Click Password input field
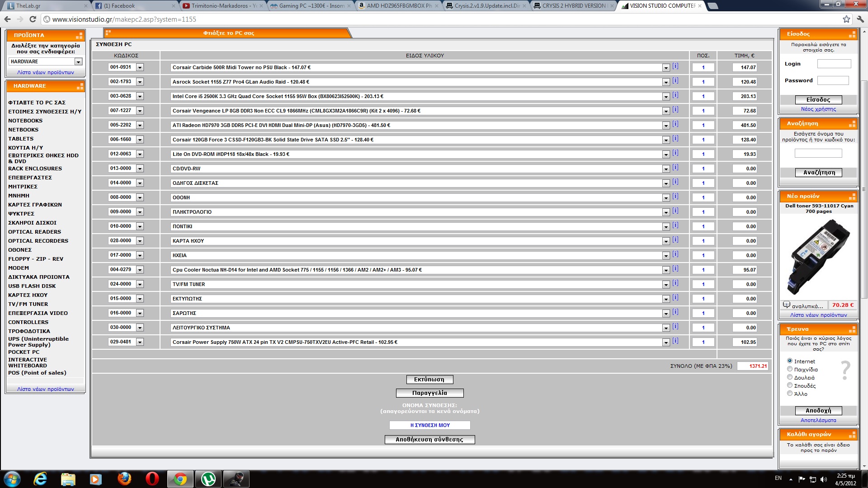The width and height of the screenshot is (868, 488). [833, 80]
